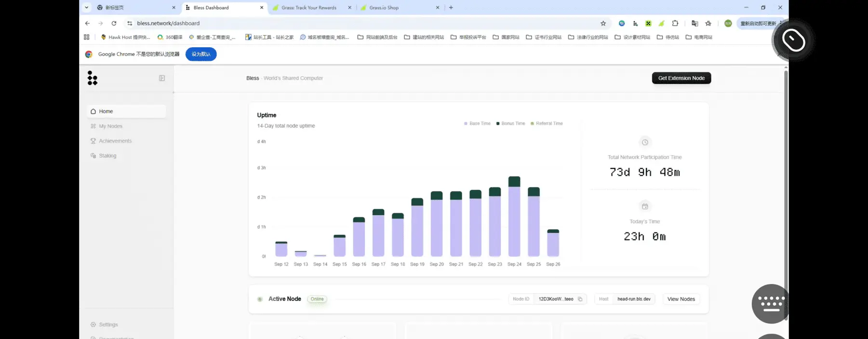Image resolution: width=868 pixels, height=339 pixels.
Task: Switch to the Bless Dashboard tab
Action: pos(224,8)
